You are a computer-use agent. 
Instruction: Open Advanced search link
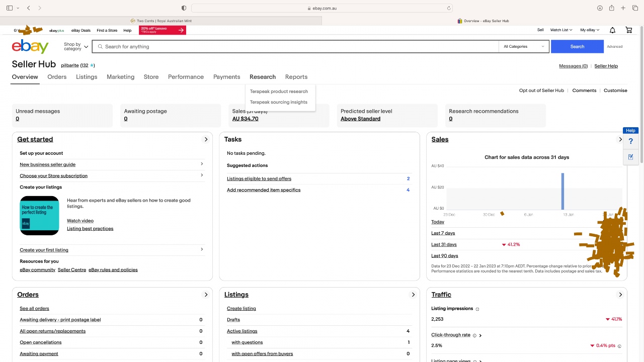[x=614, y=47]
